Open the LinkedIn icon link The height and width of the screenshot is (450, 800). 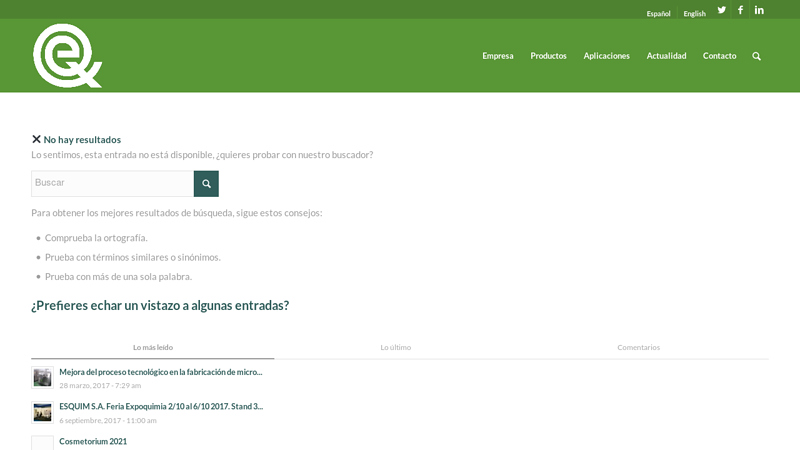tap(759, 10)
